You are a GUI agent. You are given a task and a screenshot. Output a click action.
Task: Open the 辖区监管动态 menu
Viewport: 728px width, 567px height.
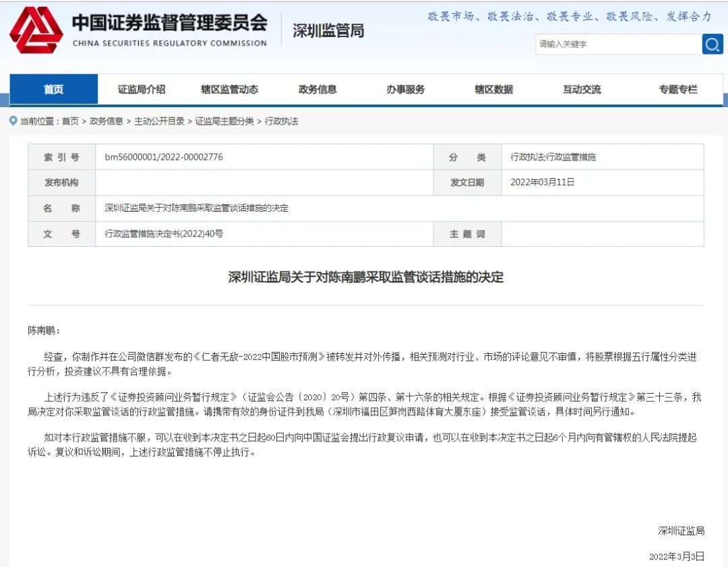coord(231,88)
